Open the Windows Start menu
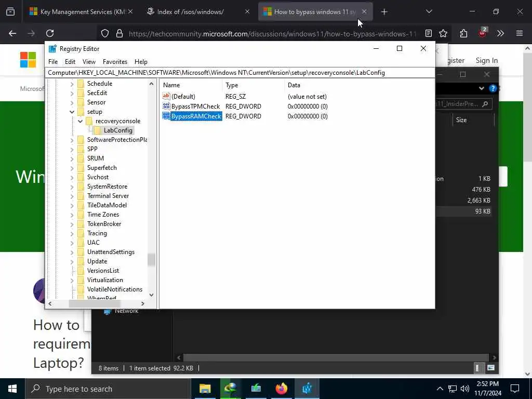This screenshot has height=399, width=532. [x=12, y=389]
